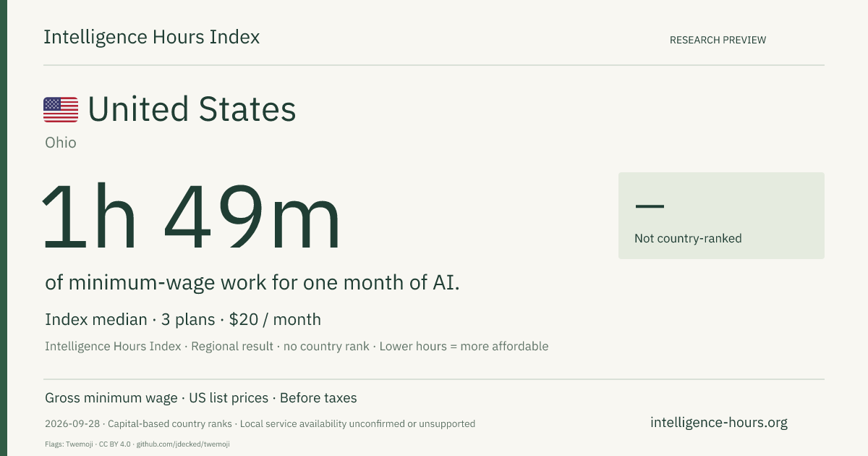Click the Ohio region label
This screenshot has width=868, height=456.
pyautogui.click(x=61, y=143)
